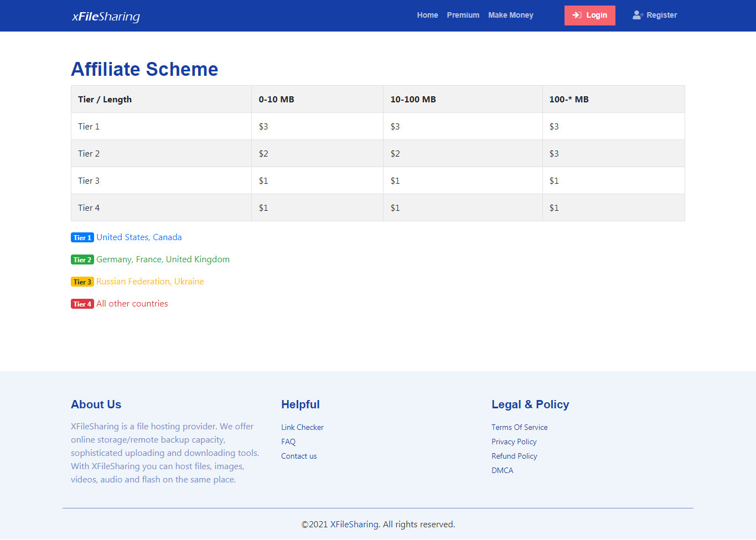Click Tier 4's $1 value under 100-* MB
Viewport: 756px width, 540px height.
(x=554, y=208)
